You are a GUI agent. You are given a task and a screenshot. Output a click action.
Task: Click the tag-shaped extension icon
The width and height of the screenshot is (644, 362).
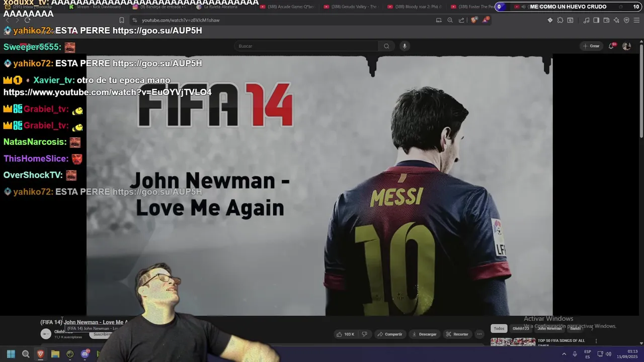tap(550, 20)
